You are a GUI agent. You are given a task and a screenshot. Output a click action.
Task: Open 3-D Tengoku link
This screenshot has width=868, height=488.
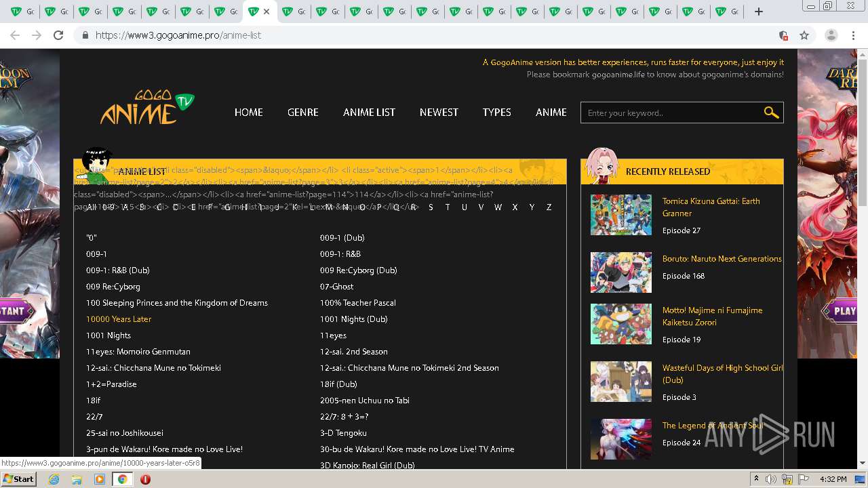click(343, 433)
